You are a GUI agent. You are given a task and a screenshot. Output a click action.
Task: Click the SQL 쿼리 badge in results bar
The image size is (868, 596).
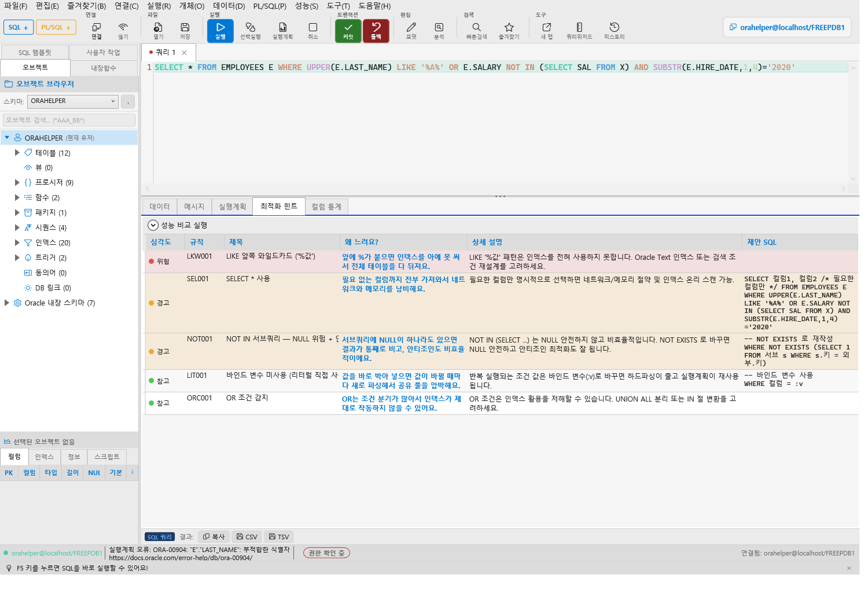point(160,537)
